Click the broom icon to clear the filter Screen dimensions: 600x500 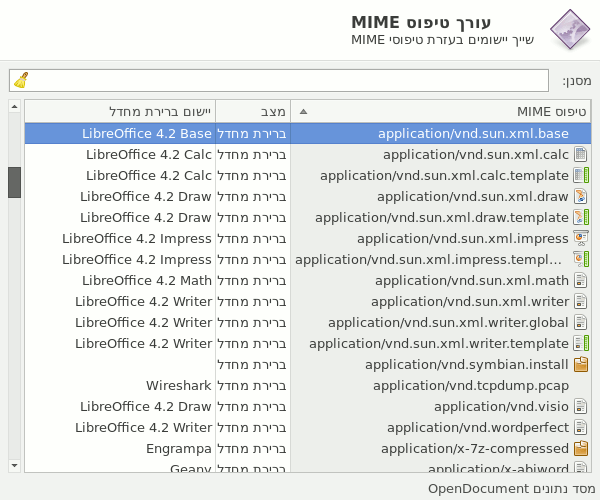click(x=21, y=81)
